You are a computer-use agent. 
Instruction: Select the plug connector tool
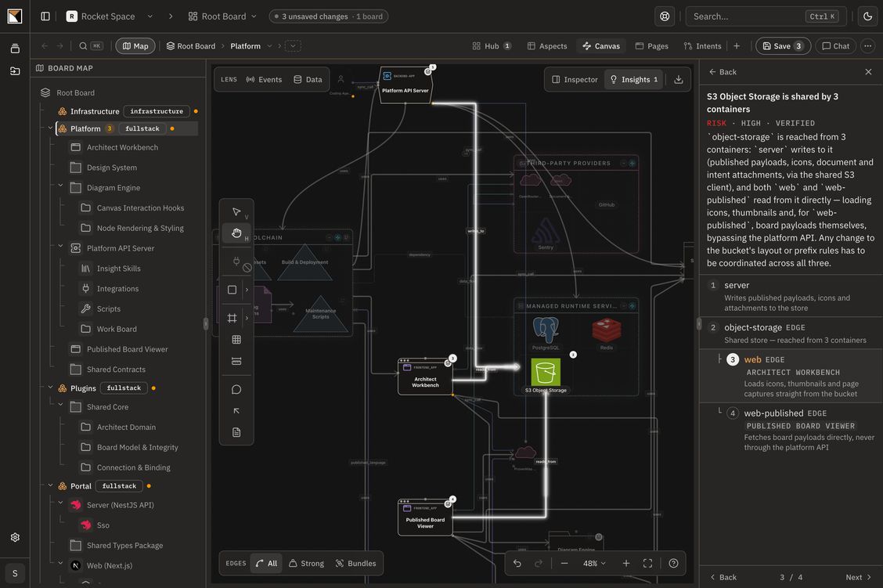click(236, 262)
